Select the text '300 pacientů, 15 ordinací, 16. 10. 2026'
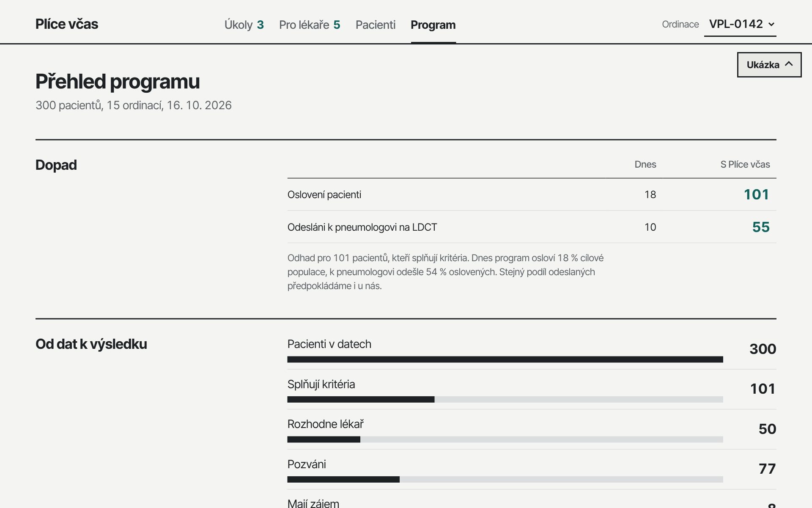 [x=134, y=105]
